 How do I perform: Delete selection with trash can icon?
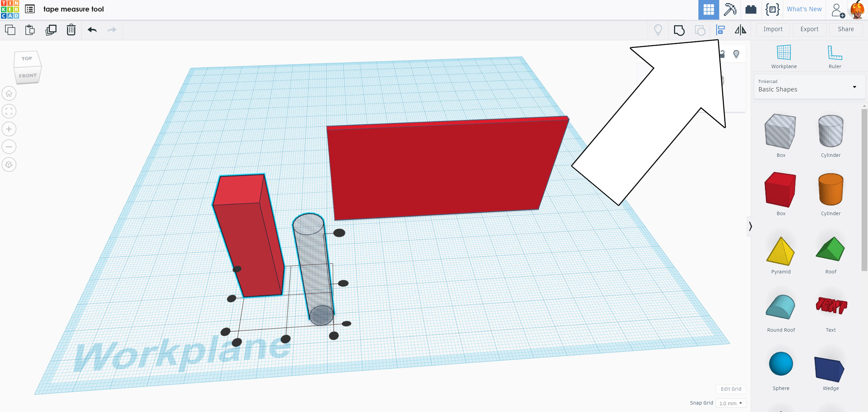tap(71, 30)
